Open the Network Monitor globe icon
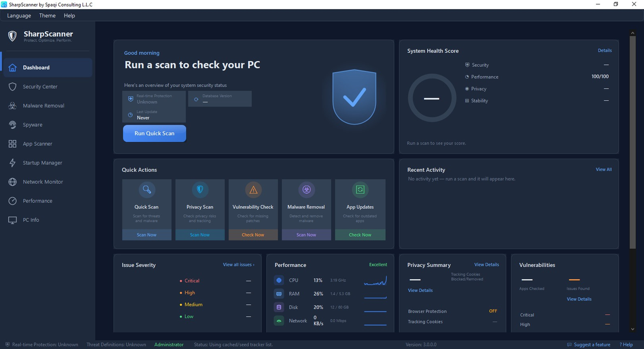This screenshot has height=349, width=644. [x=13, y=182]
